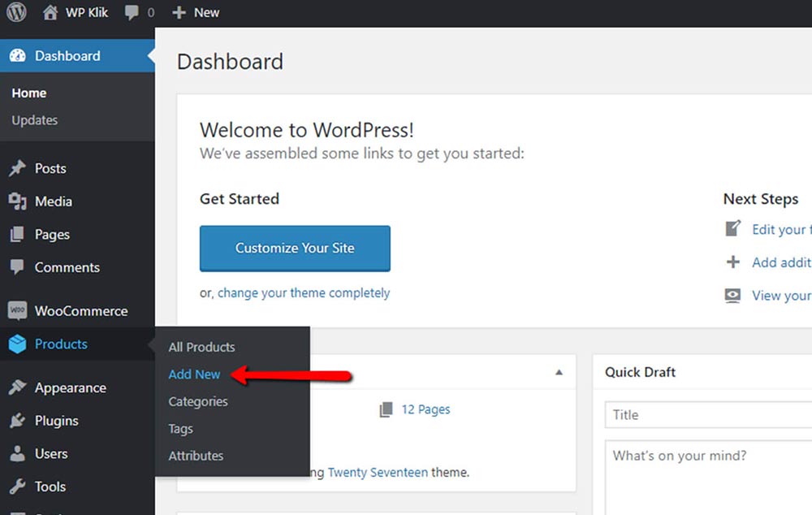Image resolution: width=812 pixels, height=515 pixels.
Task: Click the Dashboard gauge icon
Action: [x=18, y=55]
